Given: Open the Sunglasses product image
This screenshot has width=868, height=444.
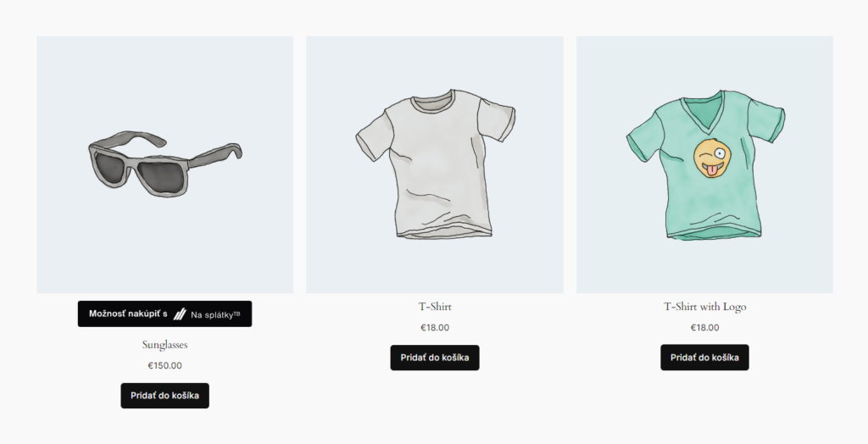Looking at the screenshot, I should pyautogui.click(x=165, y=165).
